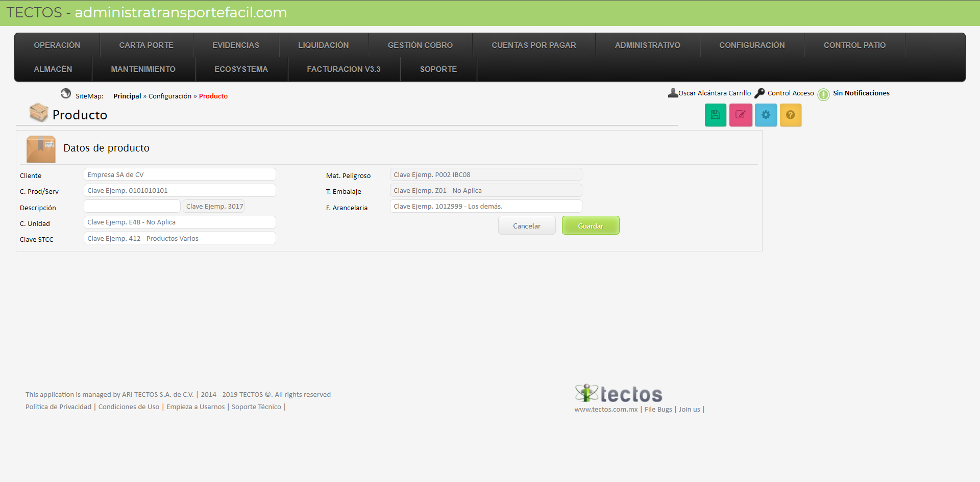
Task: Click the Control Acceso key icon
Action: (759, 93)
